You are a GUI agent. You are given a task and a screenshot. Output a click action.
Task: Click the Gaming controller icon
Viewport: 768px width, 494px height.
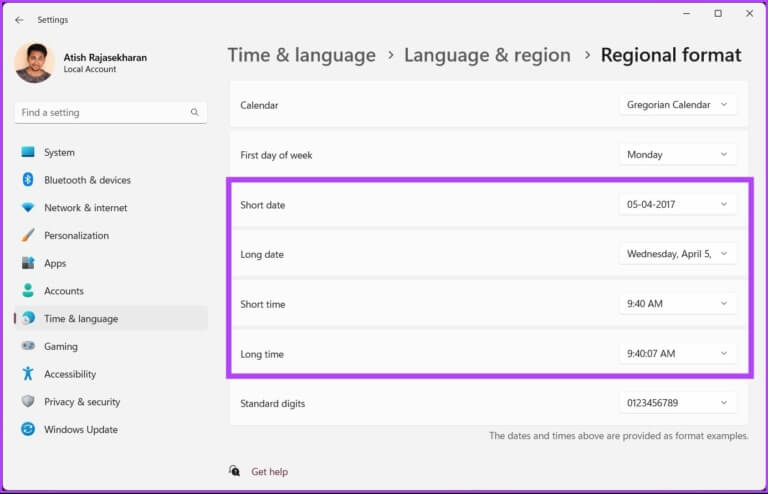click(28, 346)
